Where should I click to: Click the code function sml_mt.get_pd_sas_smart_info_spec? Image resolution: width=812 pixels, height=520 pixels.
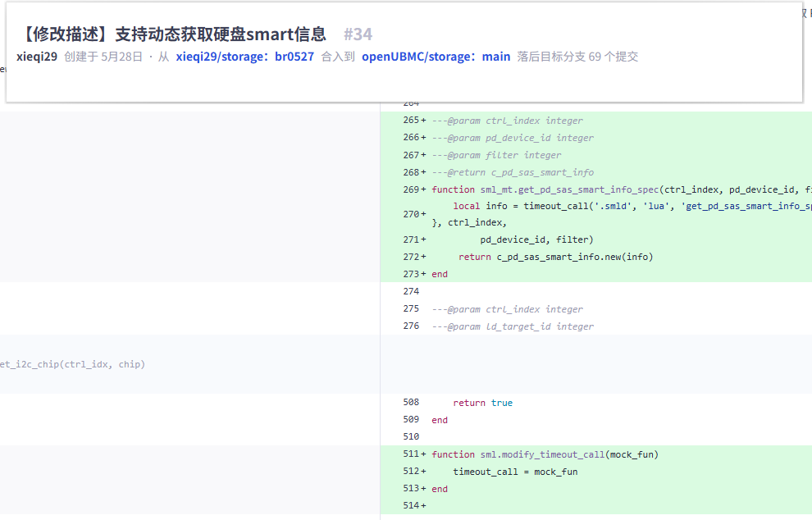(569, 189)
